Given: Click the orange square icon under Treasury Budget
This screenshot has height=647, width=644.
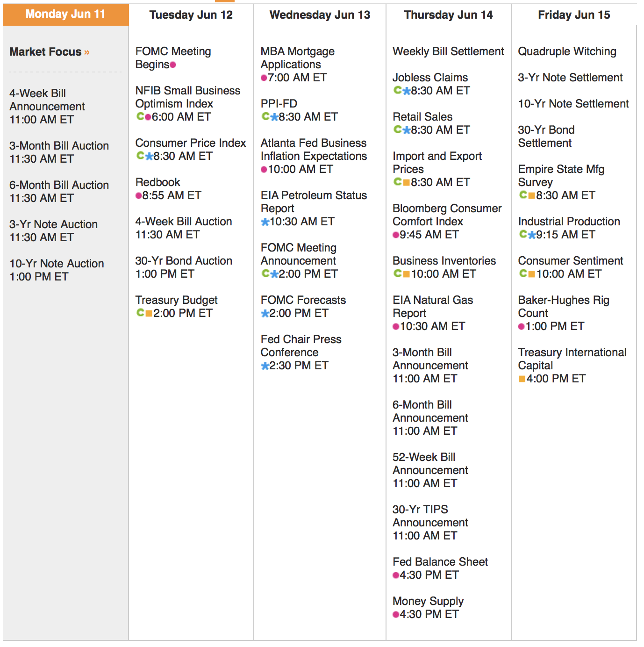Looking at the screenshot, I should (x=149, y=313).
